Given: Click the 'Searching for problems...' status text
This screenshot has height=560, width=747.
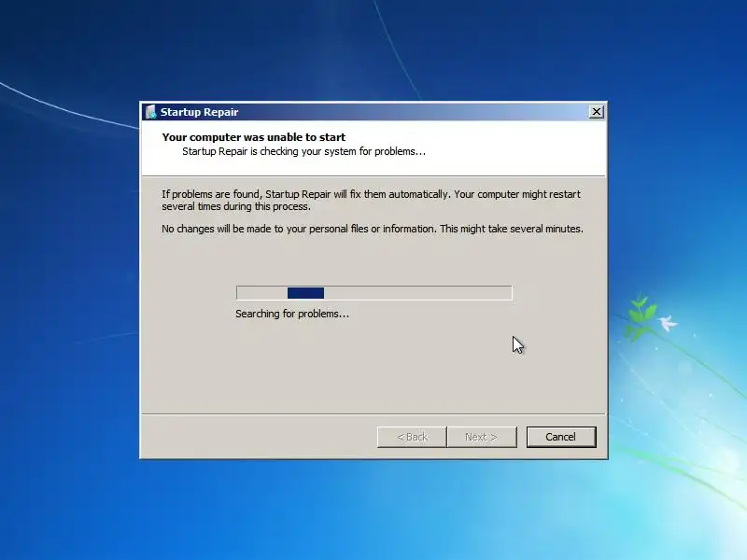Looking at the screenshot, I should pos(292,314).
